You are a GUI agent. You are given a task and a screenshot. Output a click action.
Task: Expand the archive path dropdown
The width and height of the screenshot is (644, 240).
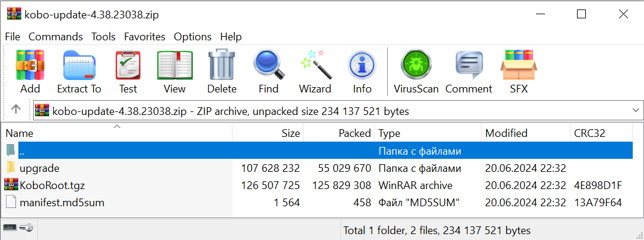pos(636,110)
